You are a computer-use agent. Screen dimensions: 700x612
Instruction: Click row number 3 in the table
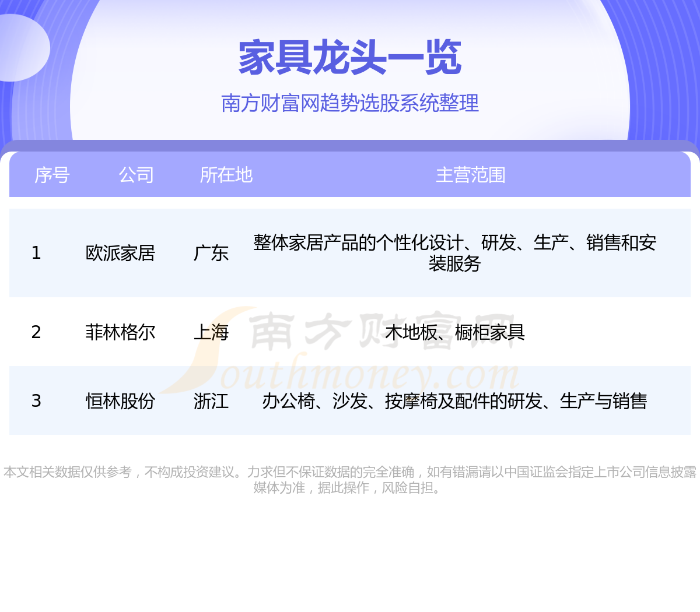[36, 401]
